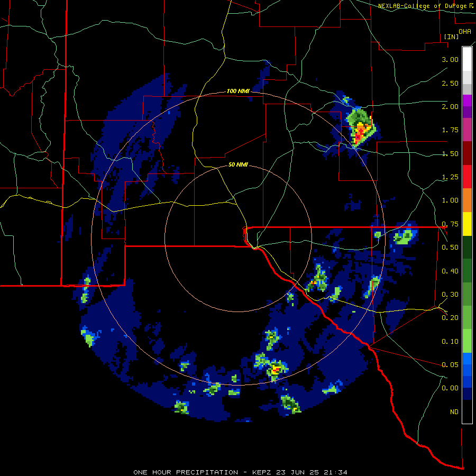Click the '0.75' legend value
This screenshot has height=476, width=476.
(x=450, y=224)
